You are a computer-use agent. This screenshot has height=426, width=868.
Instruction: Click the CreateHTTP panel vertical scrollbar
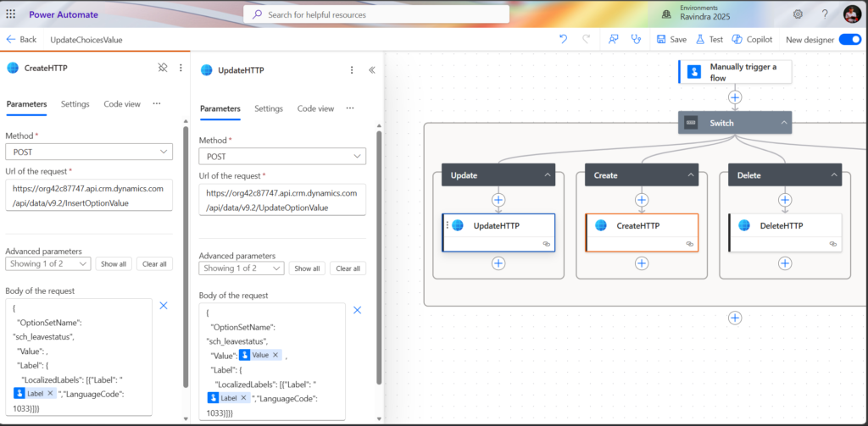(x=186, y=257)
